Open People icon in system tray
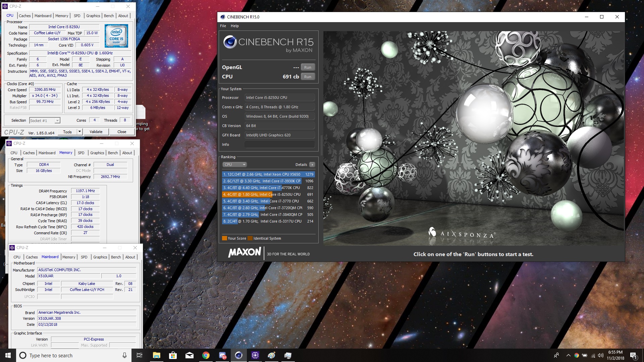 pyautogui.click(x=556, y=355)
